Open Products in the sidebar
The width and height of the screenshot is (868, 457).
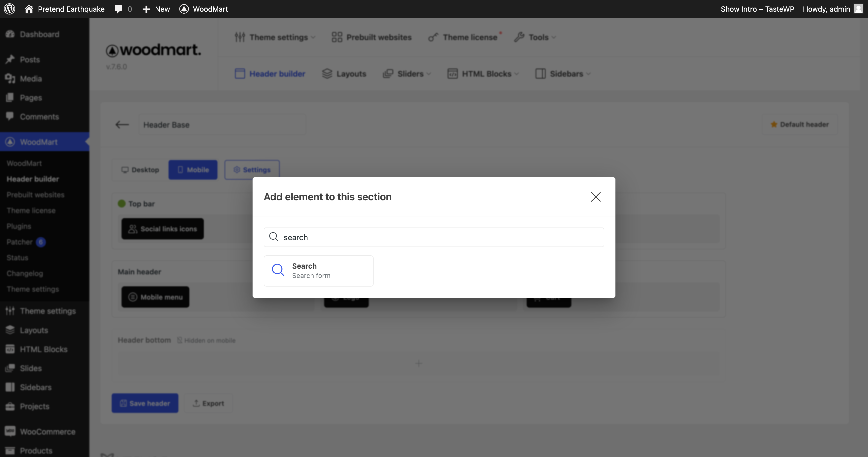(45, 451)
